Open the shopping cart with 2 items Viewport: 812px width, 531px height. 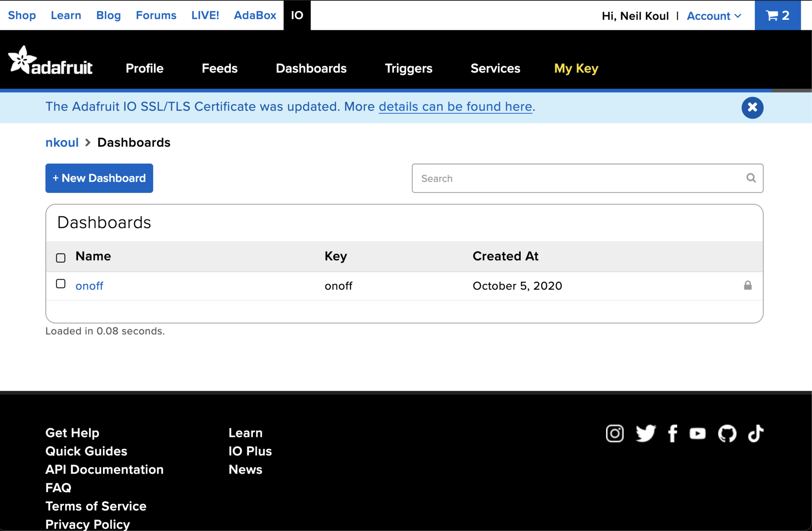(x=777, y=15)
